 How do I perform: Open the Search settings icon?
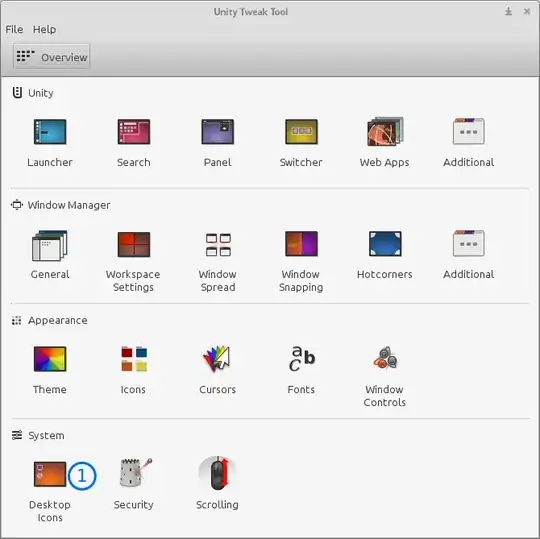[x=134, y=132]
